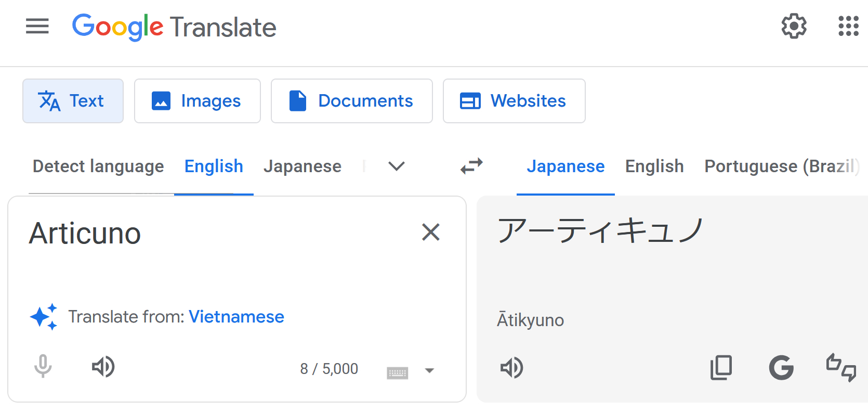Open the main hamburger menu
Viewport: 868px width, 413px height.
pos(37,26)
